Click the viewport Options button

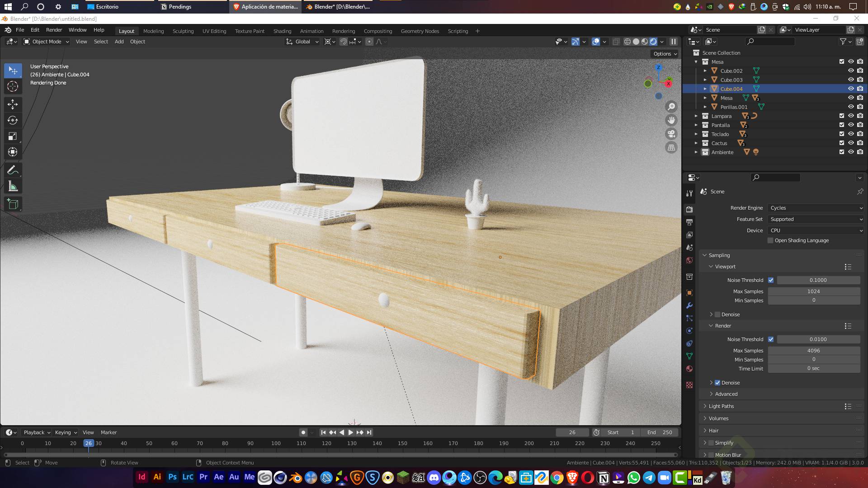(665, 54)
